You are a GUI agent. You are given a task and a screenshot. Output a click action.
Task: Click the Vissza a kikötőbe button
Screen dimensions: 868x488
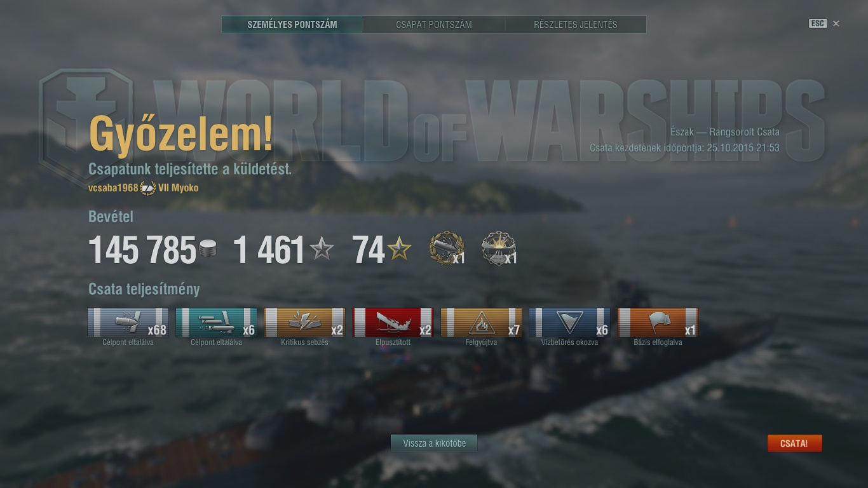434,444
